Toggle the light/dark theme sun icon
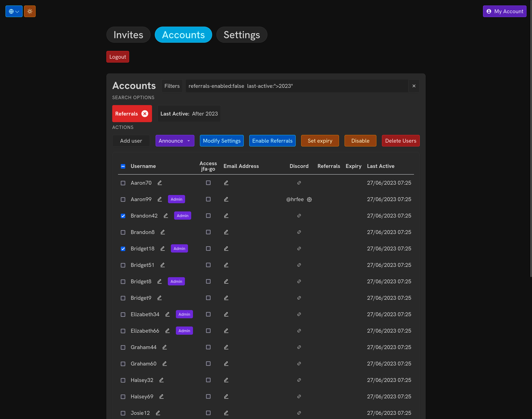532x419 pixels. [x=30, y=11]
